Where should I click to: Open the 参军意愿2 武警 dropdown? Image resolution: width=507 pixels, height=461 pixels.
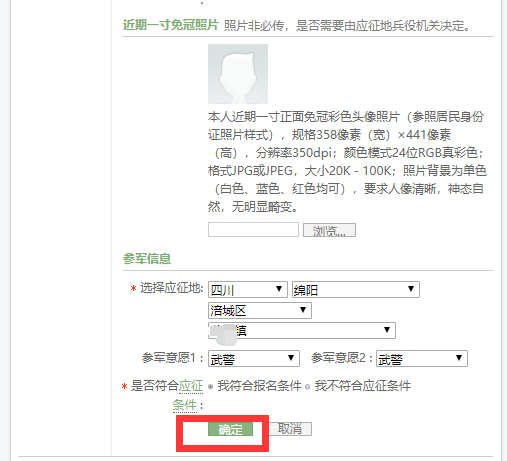click(x=422, y=359)
